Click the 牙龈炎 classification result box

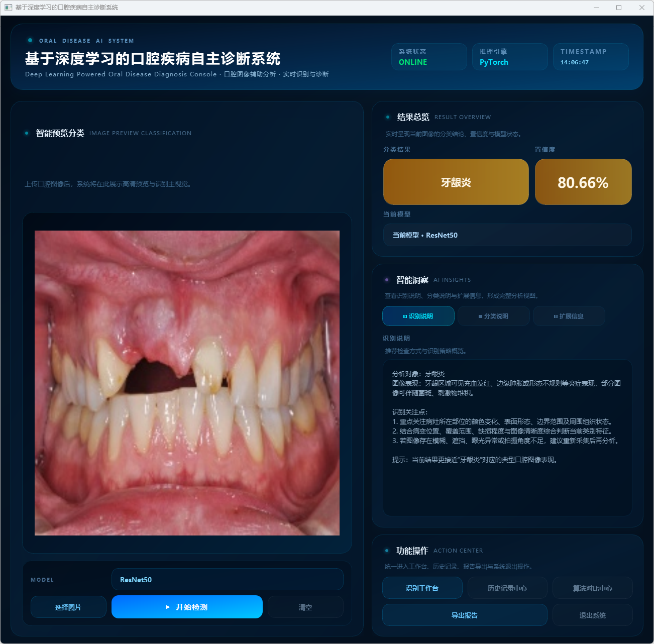(456, 182)
